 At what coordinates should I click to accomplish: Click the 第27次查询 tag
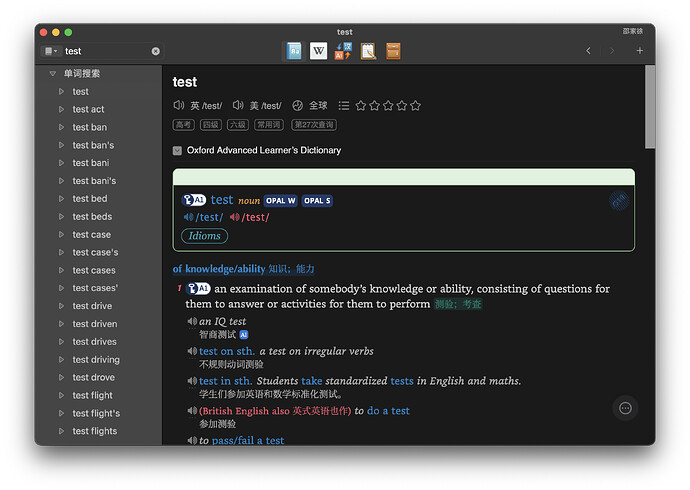314,125
